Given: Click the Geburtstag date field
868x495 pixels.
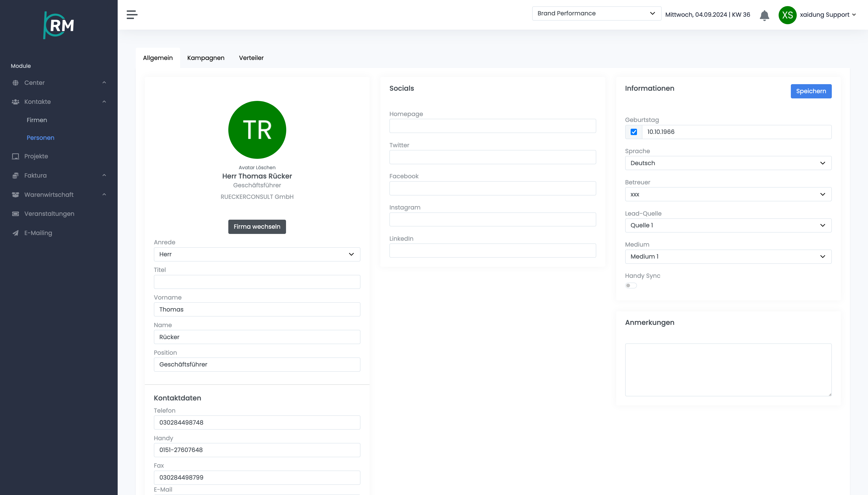Looking at the screenshot, I should click(x=737, y=132).
